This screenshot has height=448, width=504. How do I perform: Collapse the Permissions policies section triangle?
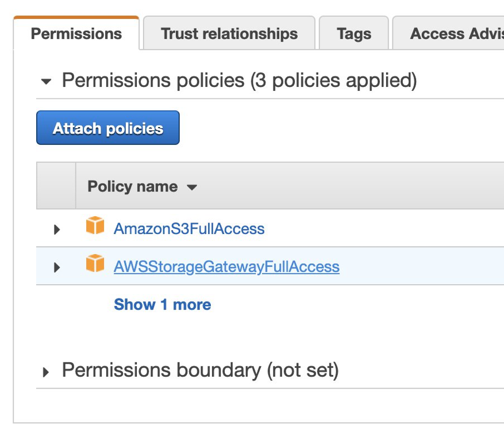click(x=46, y=82)
